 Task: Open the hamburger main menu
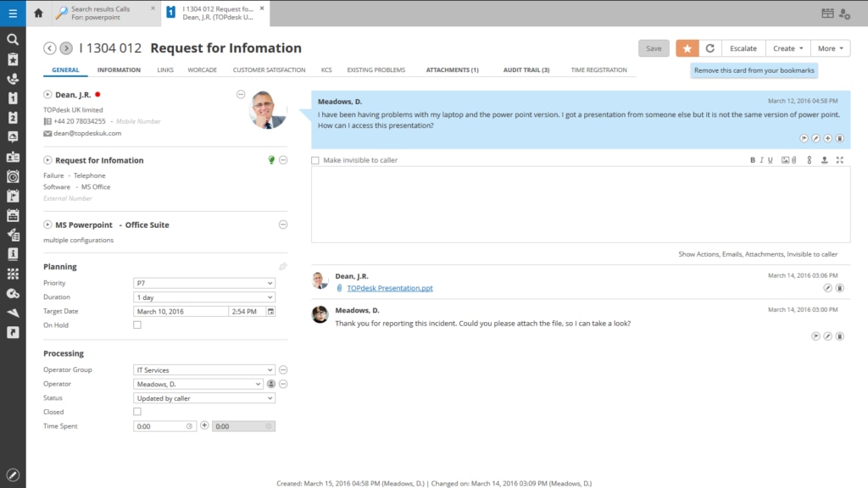point(13,13)
